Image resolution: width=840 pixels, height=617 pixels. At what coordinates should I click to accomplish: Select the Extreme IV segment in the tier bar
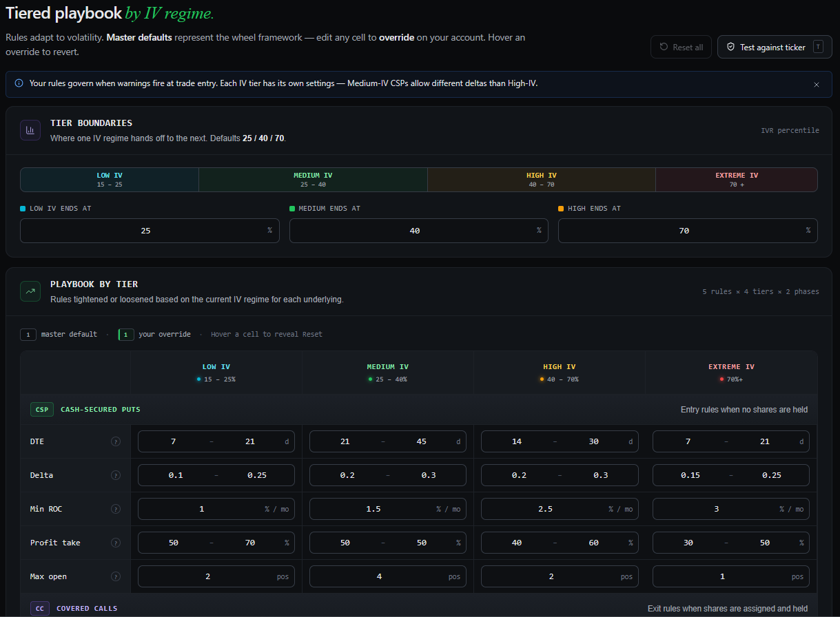coord(736,180)
